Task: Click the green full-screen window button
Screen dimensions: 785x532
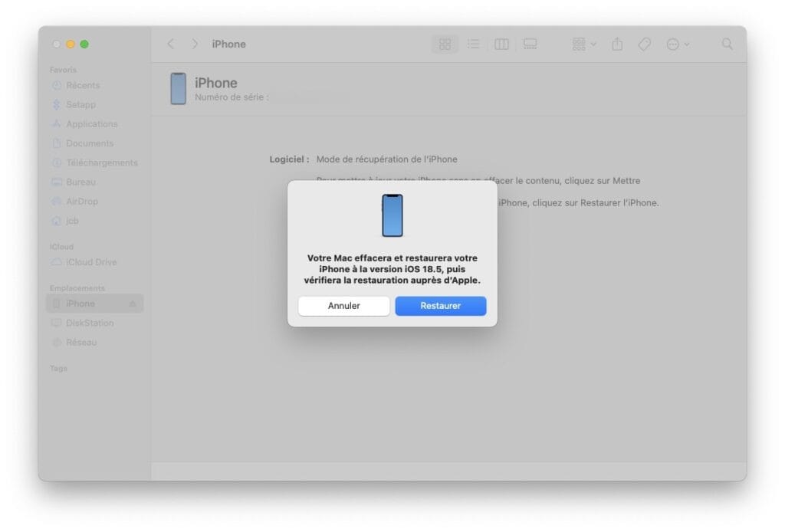Action: (84, 44)
